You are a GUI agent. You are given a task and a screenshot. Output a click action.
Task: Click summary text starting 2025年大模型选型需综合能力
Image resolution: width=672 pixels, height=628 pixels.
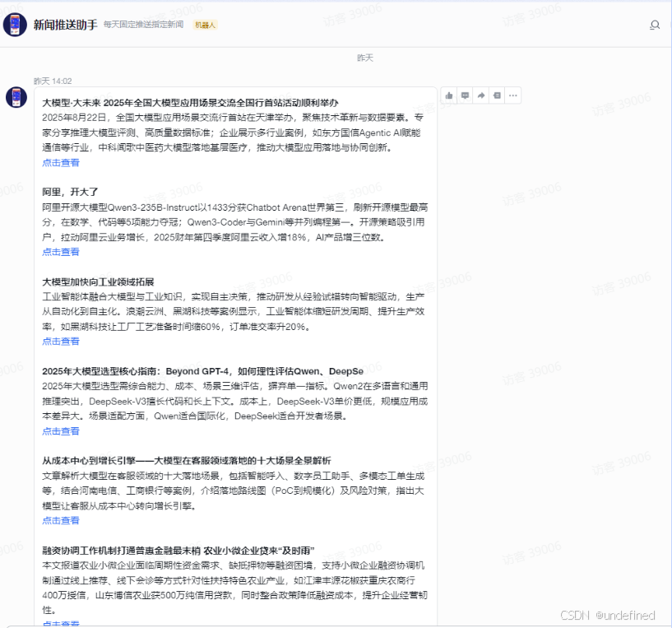(x=235, y=401)
